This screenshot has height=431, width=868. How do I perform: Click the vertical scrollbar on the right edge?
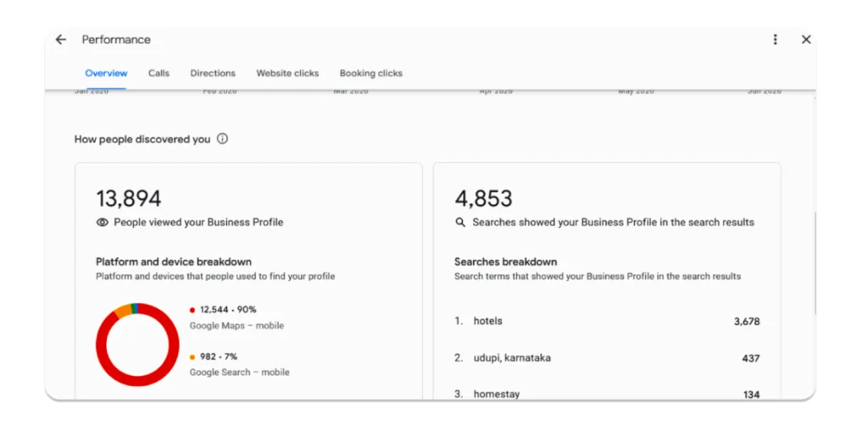coord(815,264)
